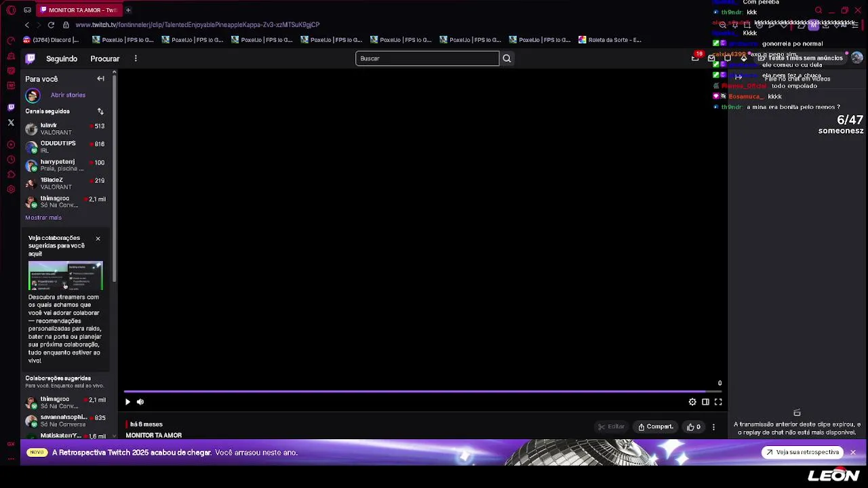Click Abrir stories
This screenshot has width=868, height=488.
tap(68, 95)
